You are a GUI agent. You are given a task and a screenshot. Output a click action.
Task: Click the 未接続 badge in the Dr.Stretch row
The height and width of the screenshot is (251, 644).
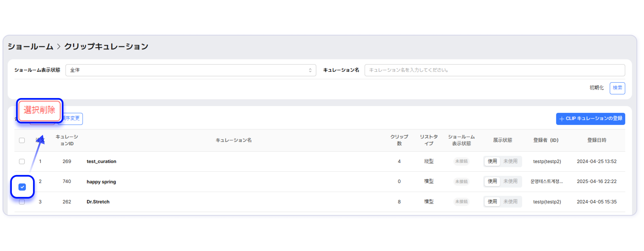pyautogui.click(x=461, y=202)
